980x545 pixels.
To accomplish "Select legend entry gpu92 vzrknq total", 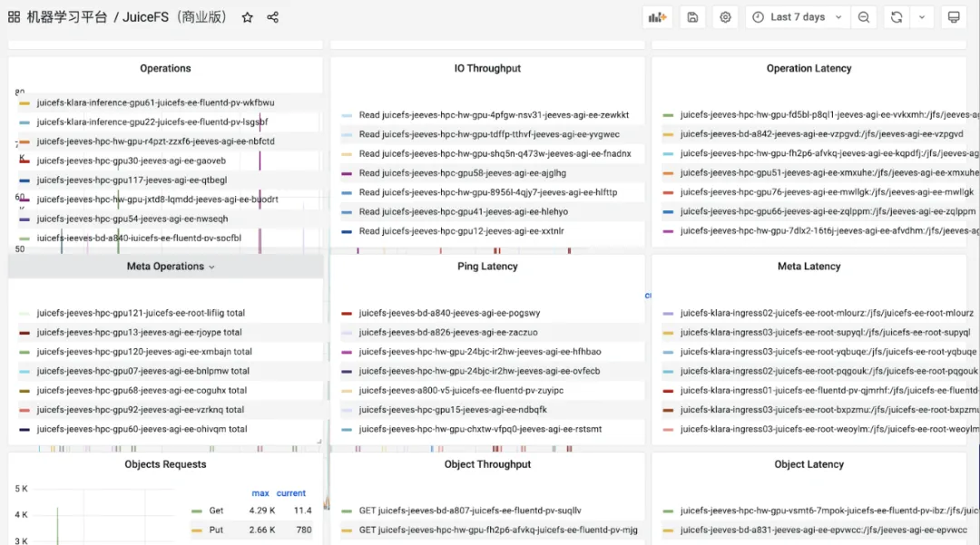I will pos(141,410).
